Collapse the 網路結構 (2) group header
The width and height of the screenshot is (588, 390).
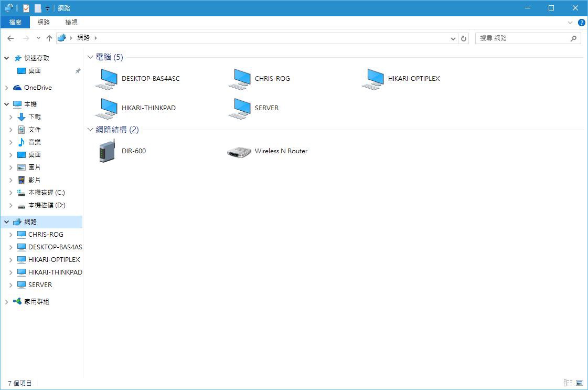pos(91,130)
